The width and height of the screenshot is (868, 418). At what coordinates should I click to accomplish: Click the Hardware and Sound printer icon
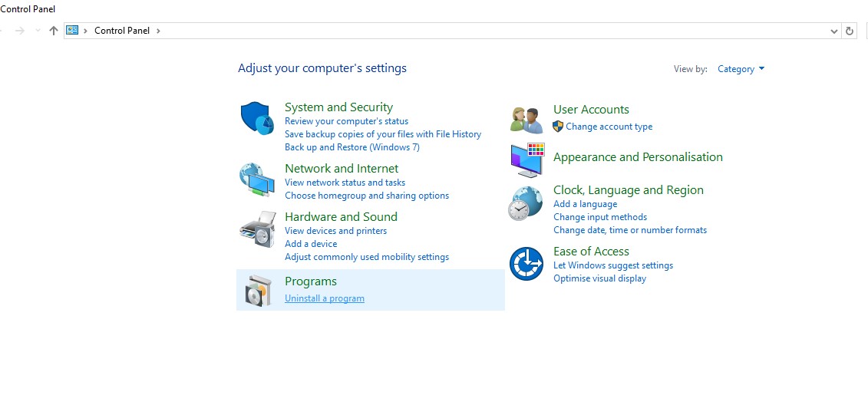click(x=257, y=229)
